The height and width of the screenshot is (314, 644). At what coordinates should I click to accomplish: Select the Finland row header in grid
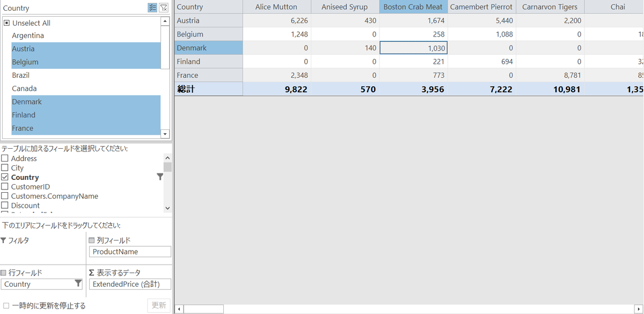tap(209, 62)
